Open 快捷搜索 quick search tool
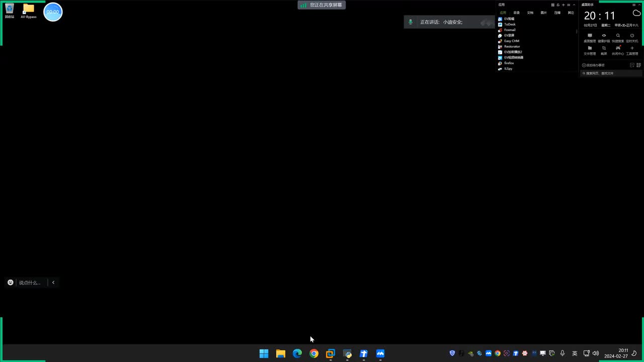Viewport: 644px width, 362px height. [618, 38]
